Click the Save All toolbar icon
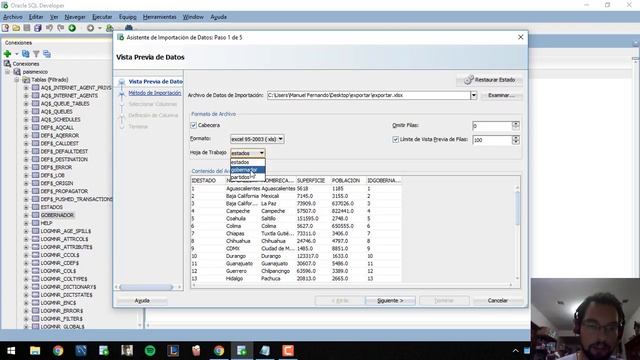 [38, 28]
